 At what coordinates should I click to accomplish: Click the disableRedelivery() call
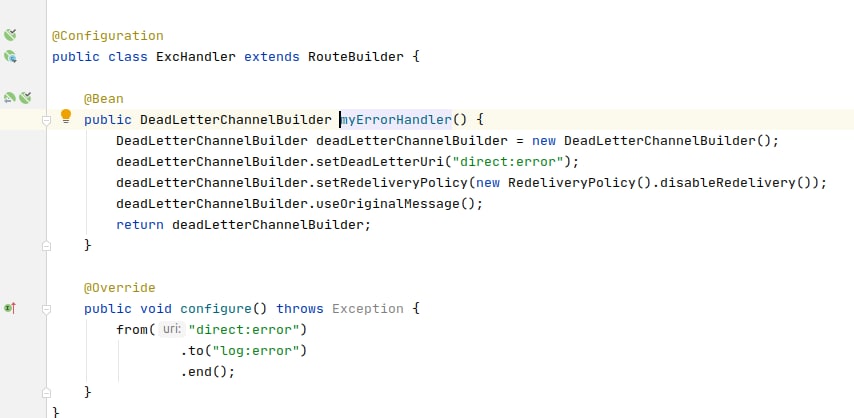[734, 183]
